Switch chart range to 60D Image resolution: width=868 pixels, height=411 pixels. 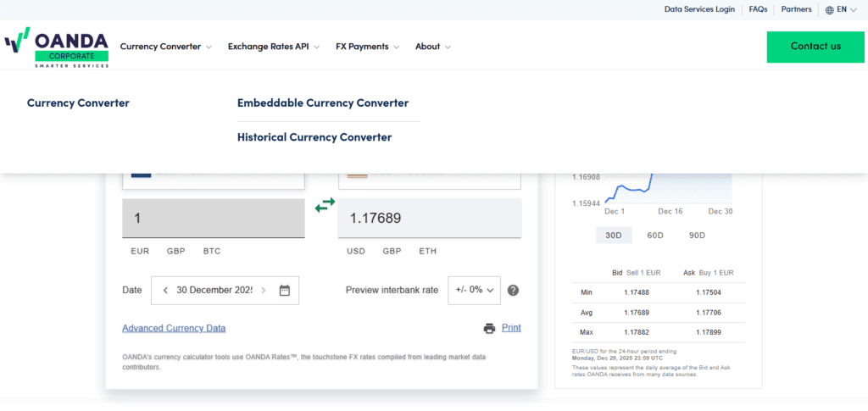(655, 235)
